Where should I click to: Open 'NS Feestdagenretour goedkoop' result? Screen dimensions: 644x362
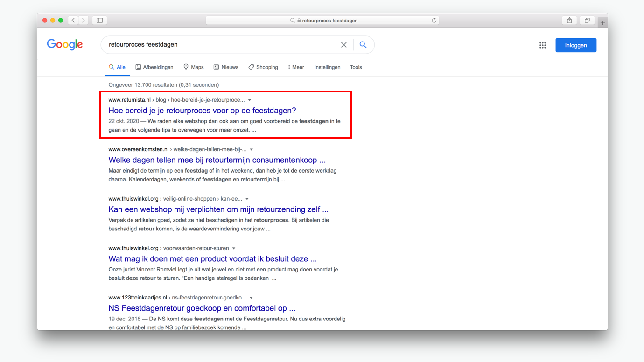[x=202, y=308]
